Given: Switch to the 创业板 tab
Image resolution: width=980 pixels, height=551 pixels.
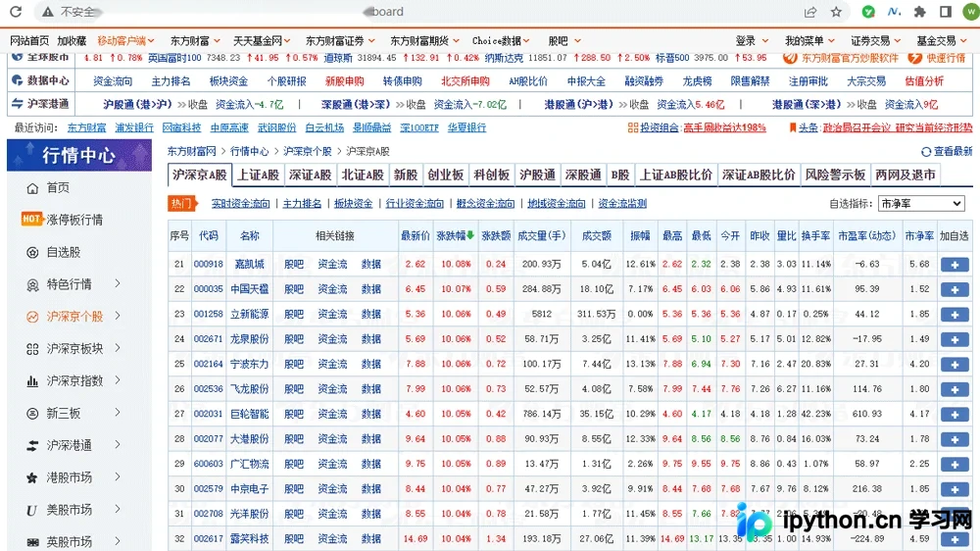Looking at the screenshot, I should [x=446, y=175].
